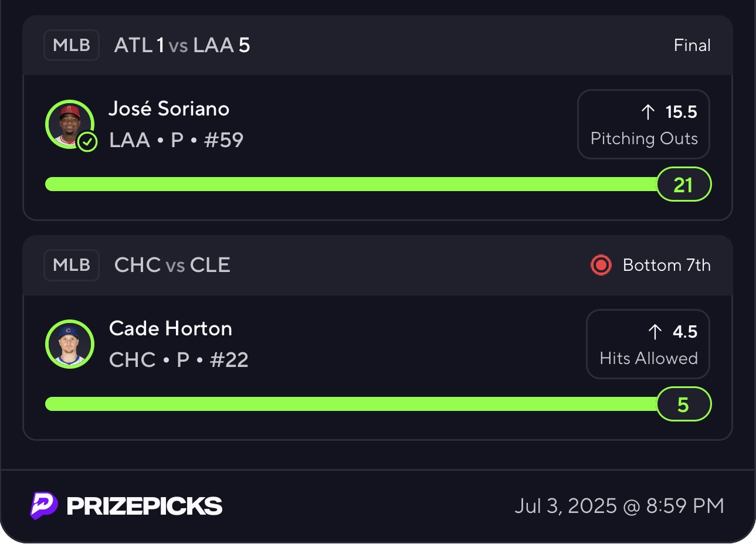
Task: Click the green checkmark on Soriano's avatar
Action: click(87, 142)
